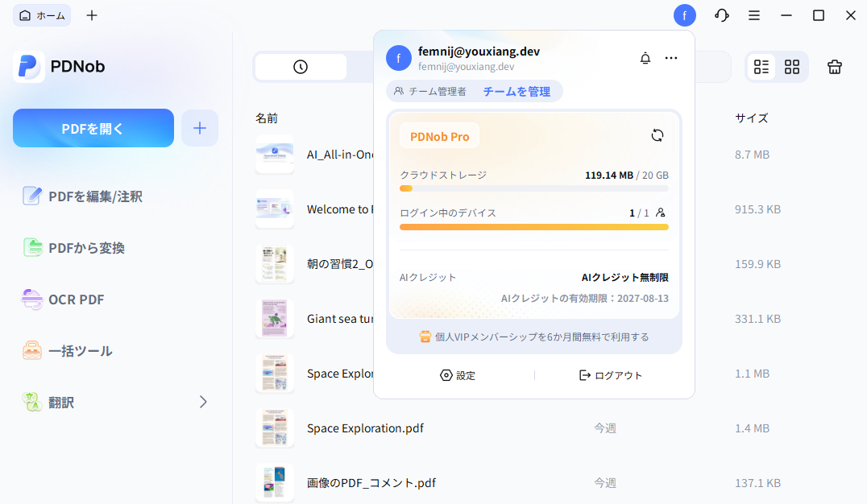Open Space Exploration.pdf file name

coord(366,428)
